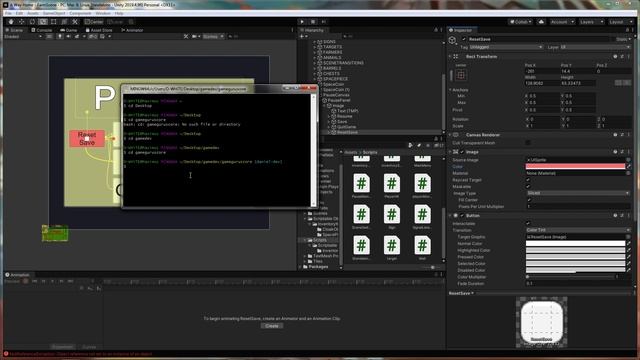Viewport: 640px width, 360px height.
Task: Click the plus button in Hierarchy
Action: click(x=302, y=36)
